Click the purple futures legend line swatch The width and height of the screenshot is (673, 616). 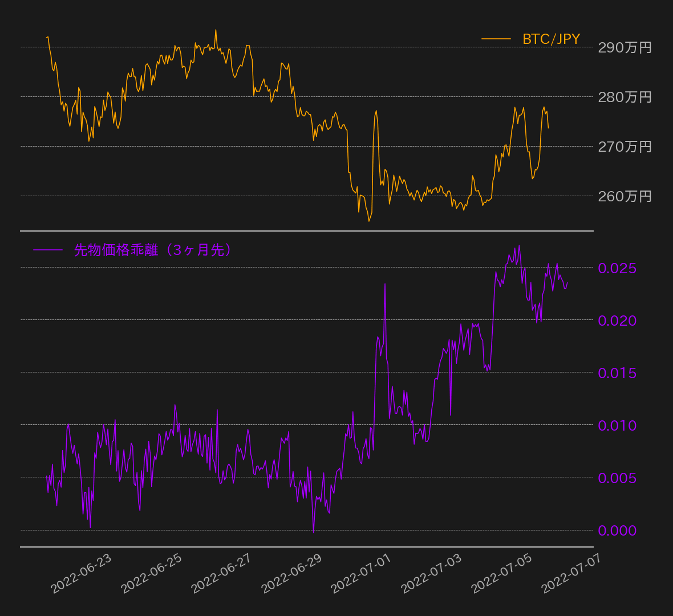48,250
